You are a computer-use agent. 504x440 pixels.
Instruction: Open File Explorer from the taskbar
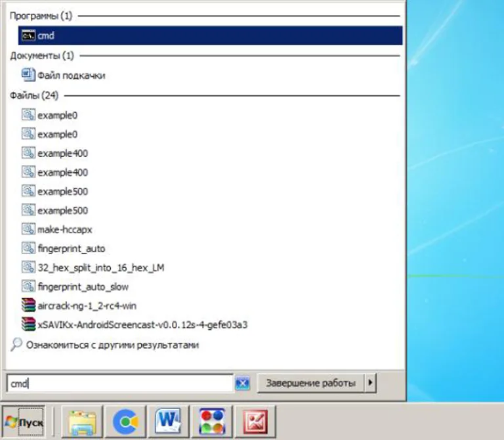82,422
